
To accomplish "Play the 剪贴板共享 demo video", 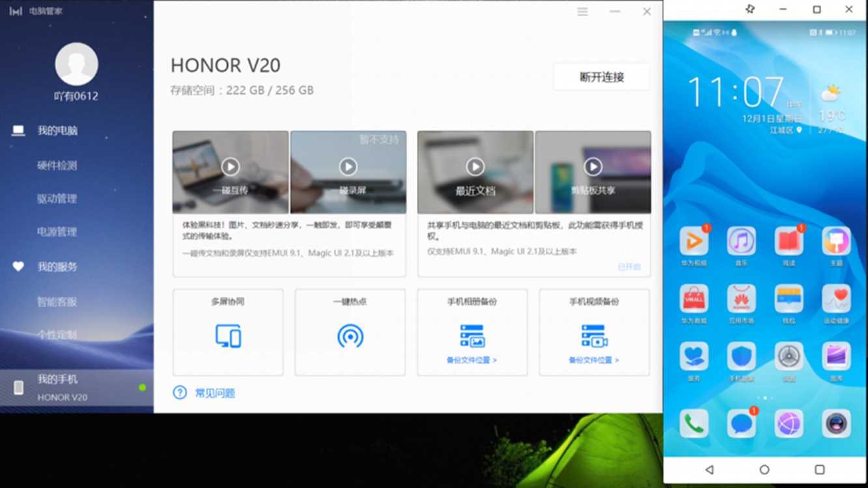I will [593, 167].
